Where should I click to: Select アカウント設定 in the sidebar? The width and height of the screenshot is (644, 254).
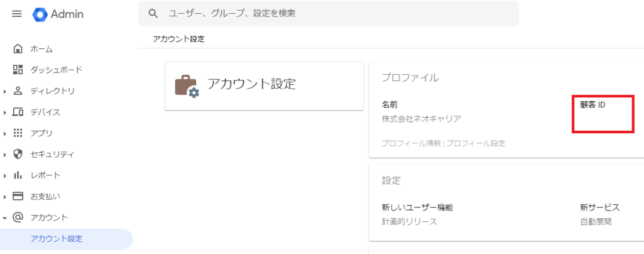[56, 239]
